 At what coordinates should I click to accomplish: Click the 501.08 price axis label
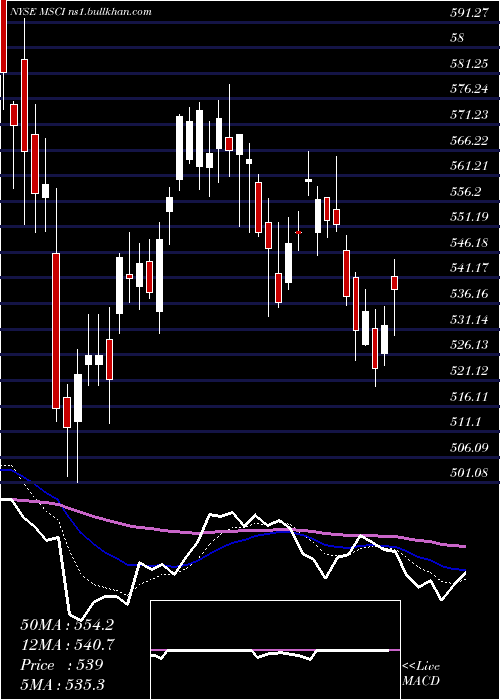pos(469,473)
